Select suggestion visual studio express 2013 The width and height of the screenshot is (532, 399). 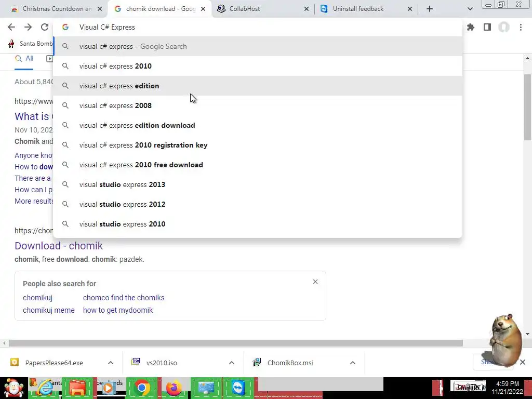pyautogui.click(x=258, y=184)
